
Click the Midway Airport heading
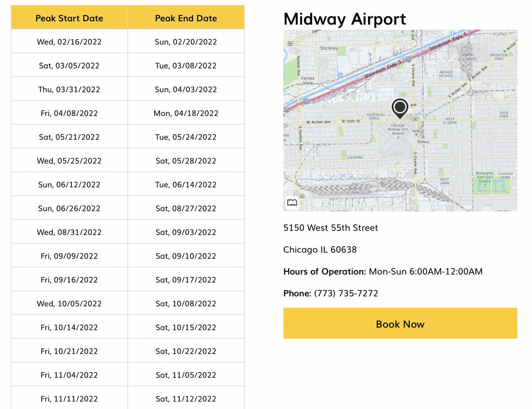tap(345, 19)
